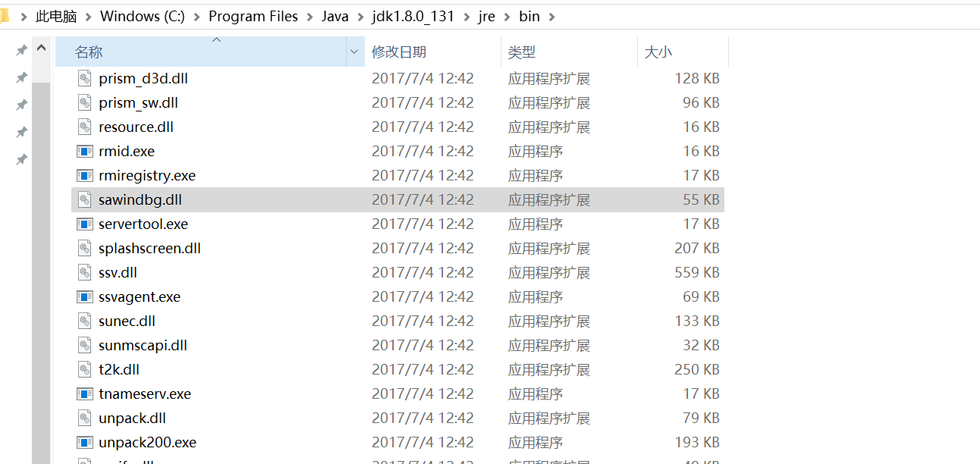
Task: Click the ssvagent.exe application icon
Action: point(83,296)
